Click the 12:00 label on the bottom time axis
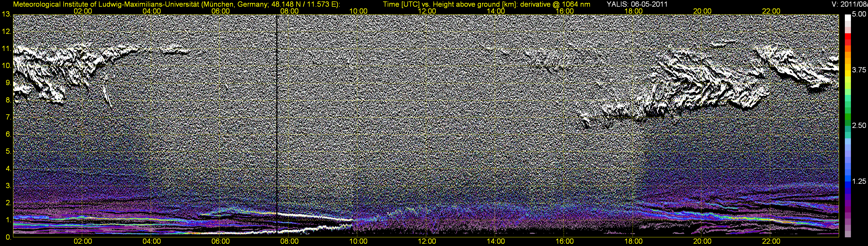Image resolution: width=868 pixels, height=246 pixels. 427,242
